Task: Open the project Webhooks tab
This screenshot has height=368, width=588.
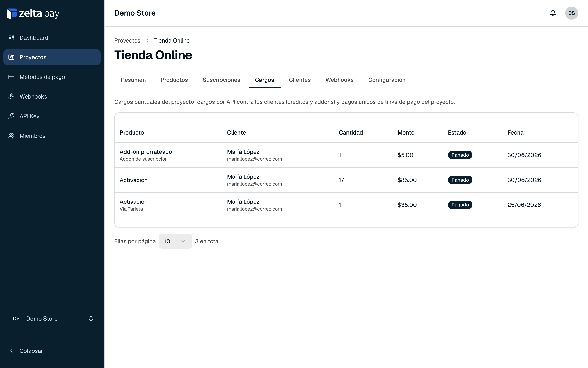Action: click(x=340, y=80)
